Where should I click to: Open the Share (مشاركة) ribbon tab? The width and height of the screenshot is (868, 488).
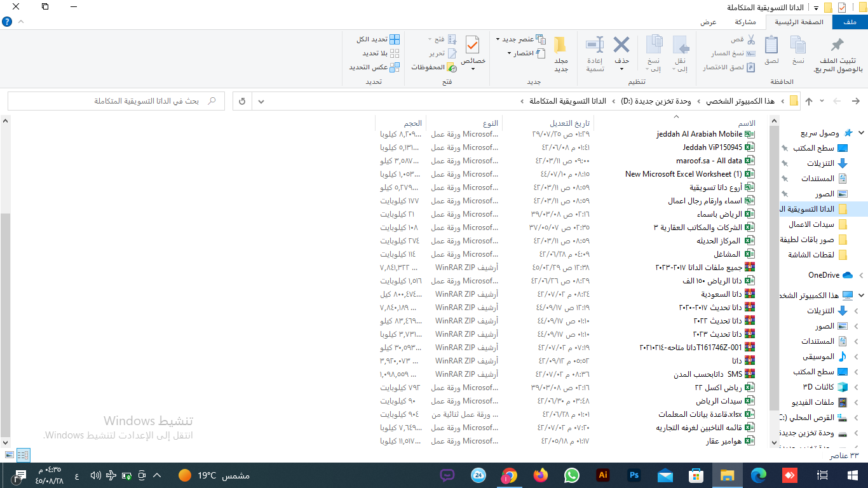coord(745,22)
